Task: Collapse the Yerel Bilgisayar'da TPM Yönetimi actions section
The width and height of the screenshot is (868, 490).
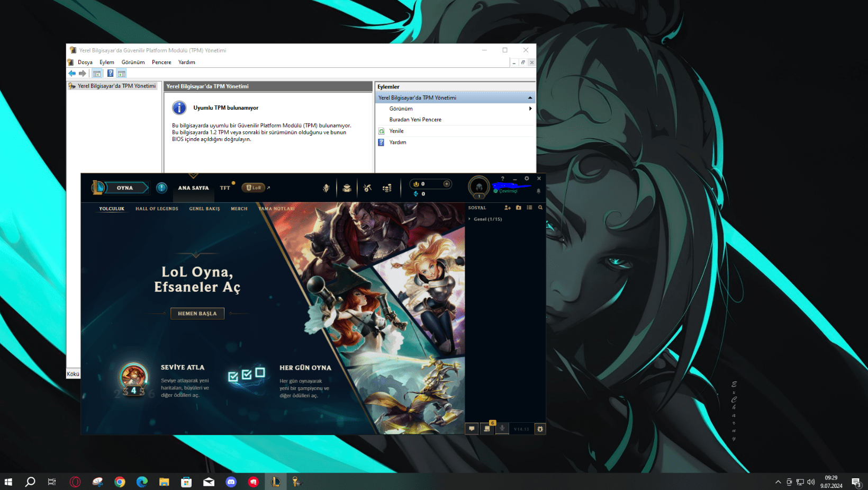Action: coord(530,98)
